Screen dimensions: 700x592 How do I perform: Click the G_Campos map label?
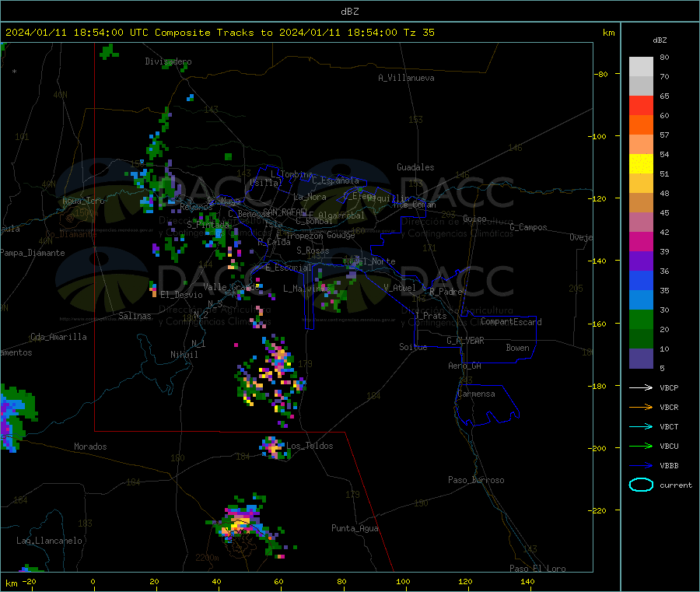[x=528, y=227]
